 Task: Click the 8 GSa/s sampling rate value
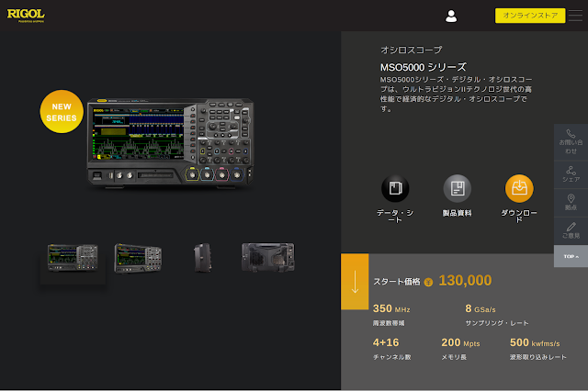(481, 308)
